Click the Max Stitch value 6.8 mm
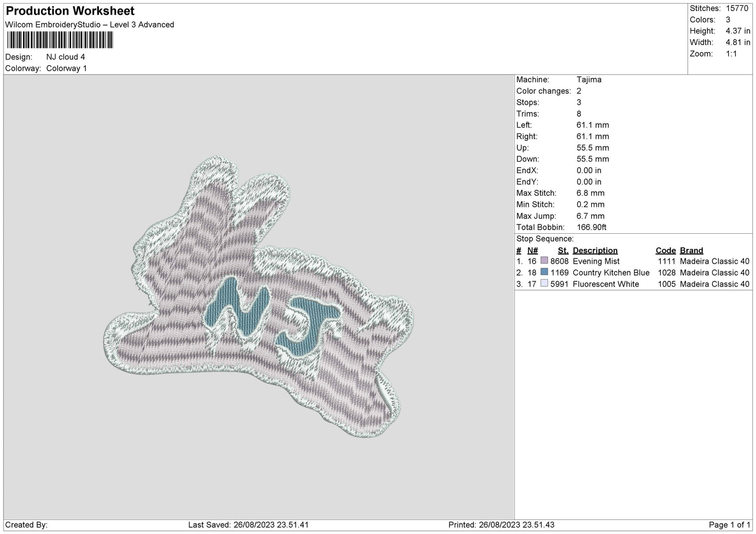The image size is (756, 534). tap(591, 193)
